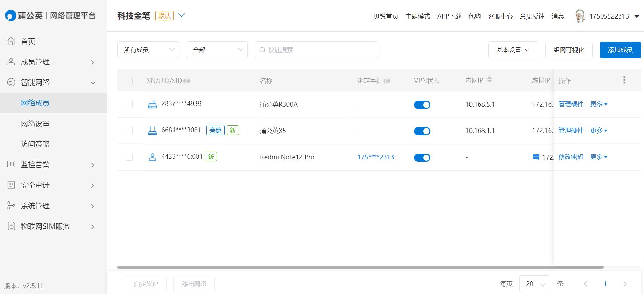Click the person icon beside 成员管理
Image resolution: width=644 pixels, height=294 pixels.
pos(11,62)
